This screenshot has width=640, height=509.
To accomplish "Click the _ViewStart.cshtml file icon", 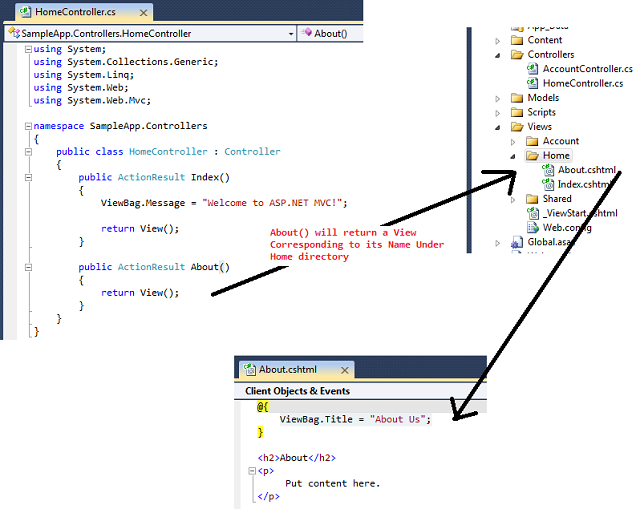I will tap(533, 213).
